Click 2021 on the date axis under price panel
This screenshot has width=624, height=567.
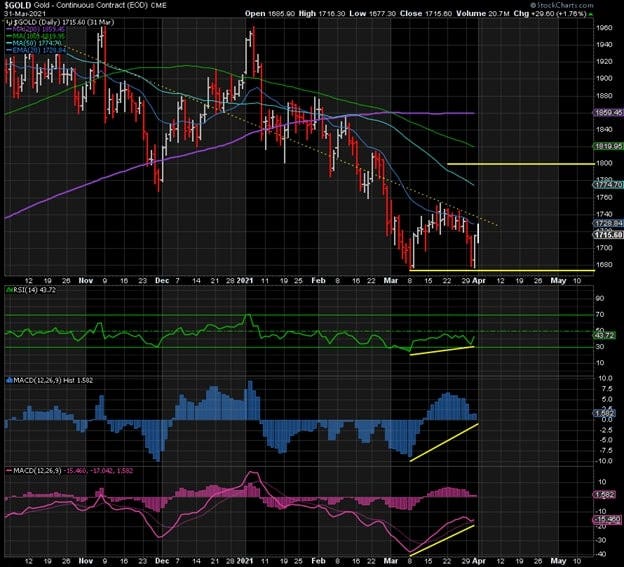point(245,281)
